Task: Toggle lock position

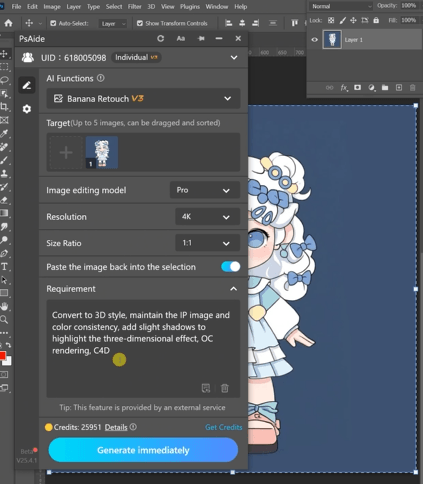Action: (353, 20)
